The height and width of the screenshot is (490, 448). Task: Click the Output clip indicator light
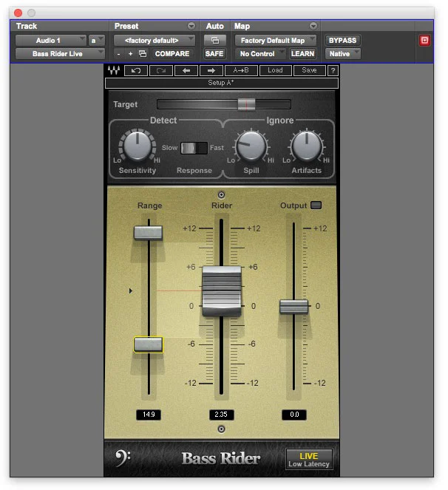[x=316, y=205]
